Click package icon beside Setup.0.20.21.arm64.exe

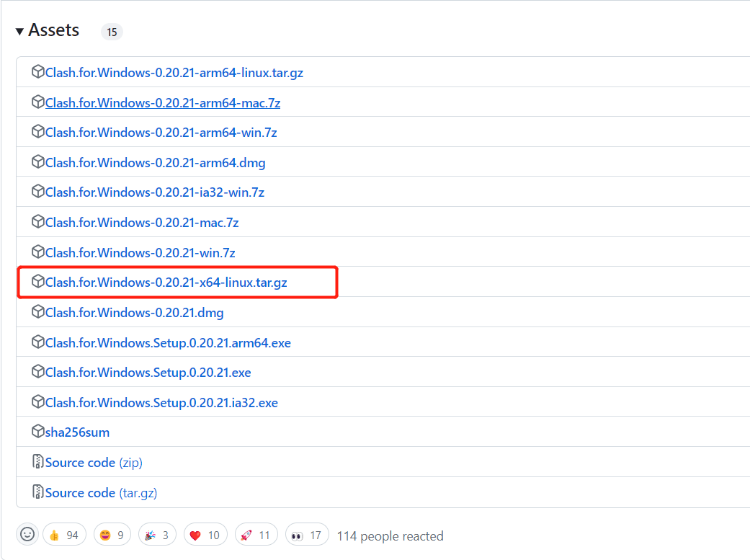tap(37, 342)
